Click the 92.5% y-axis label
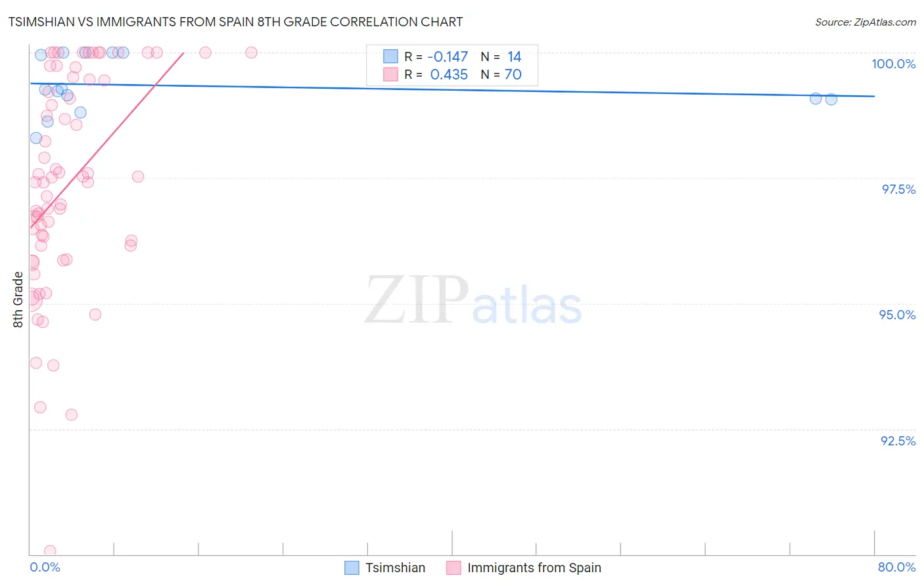The image size is (924, 586). click(898, 441)
